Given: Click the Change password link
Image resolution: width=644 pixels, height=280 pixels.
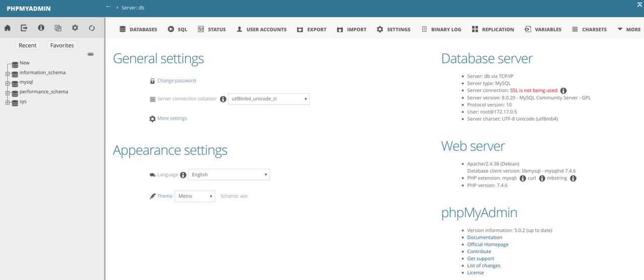Looking at the screenshot, I should point(177,80).
